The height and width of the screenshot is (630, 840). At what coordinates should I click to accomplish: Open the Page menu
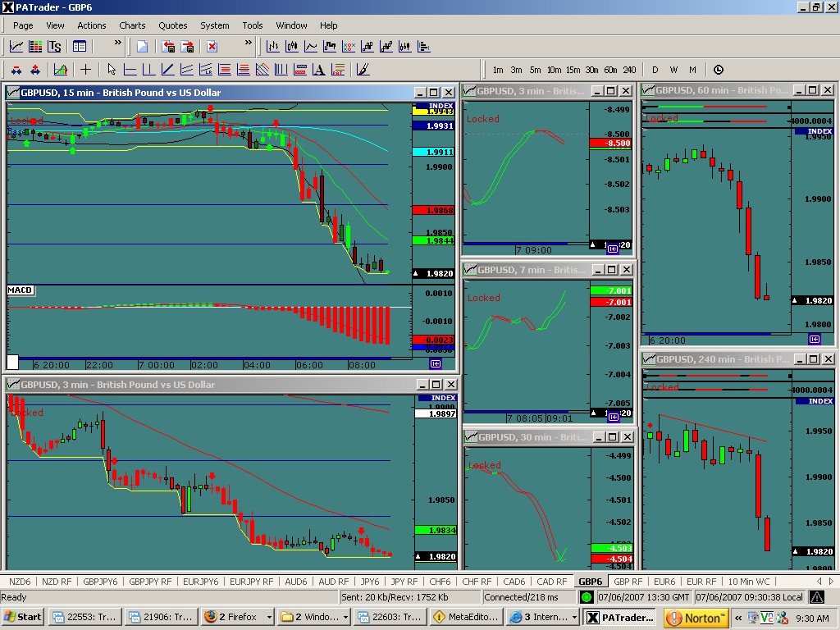(23, 25)
